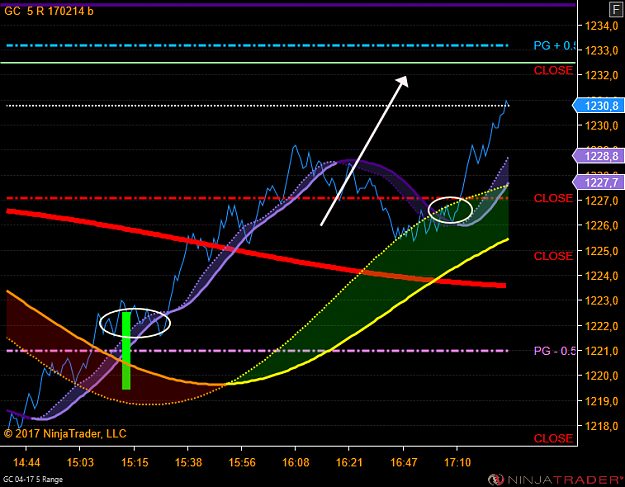Click the 16:21 time axis label
Image resolution: width=625 pixels, height=487 pixels.
pos(349,463)
